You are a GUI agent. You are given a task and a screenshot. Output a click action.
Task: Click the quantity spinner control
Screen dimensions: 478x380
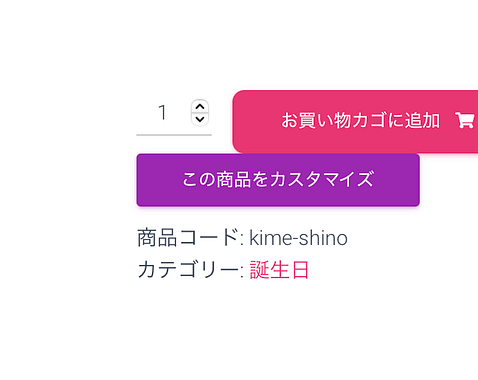tap(200, 113)
